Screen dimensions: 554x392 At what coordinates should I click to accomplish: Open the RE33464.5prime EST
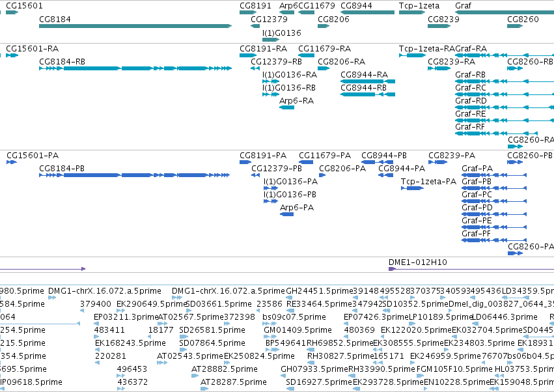(290, 311)
